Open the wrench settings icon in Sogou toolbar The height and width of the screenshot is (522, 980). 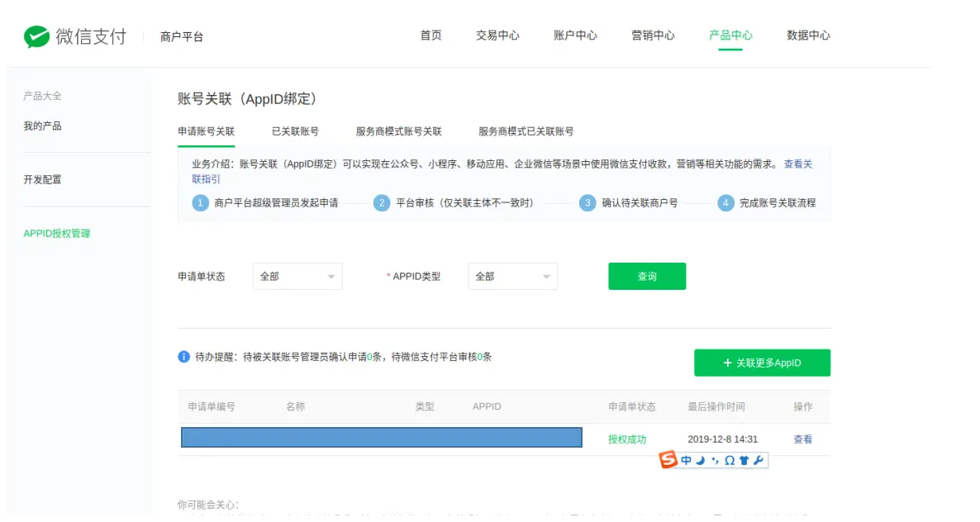pyautogui.click(x=758, y=461)
